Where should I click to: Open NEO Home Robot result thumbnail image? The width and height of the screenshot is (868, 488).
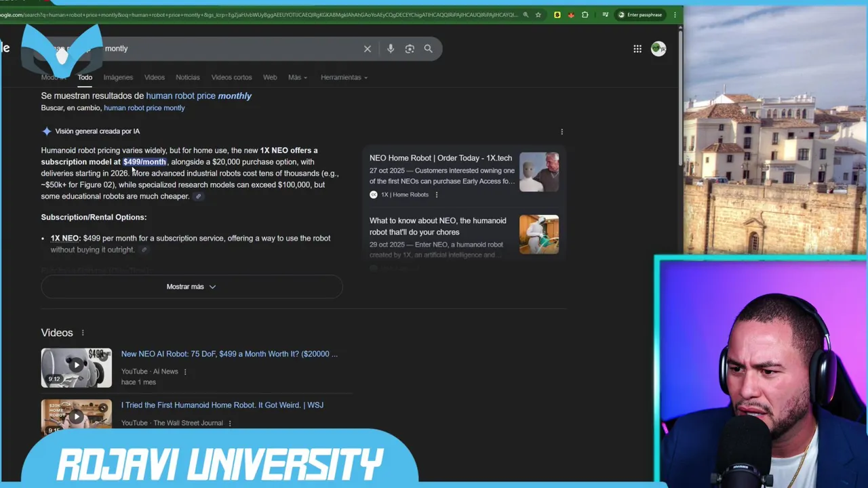pyautogui.click(x=539, y=172)
